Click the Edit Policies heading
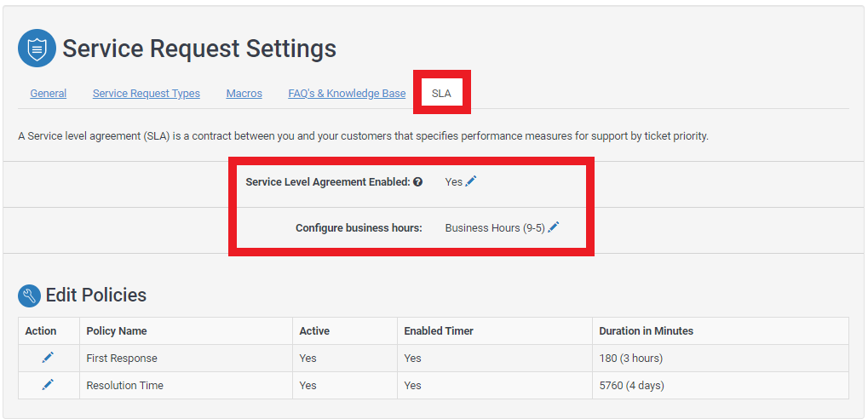The height and width of the screenshot is (419, 868). click(x=96, y=295)
